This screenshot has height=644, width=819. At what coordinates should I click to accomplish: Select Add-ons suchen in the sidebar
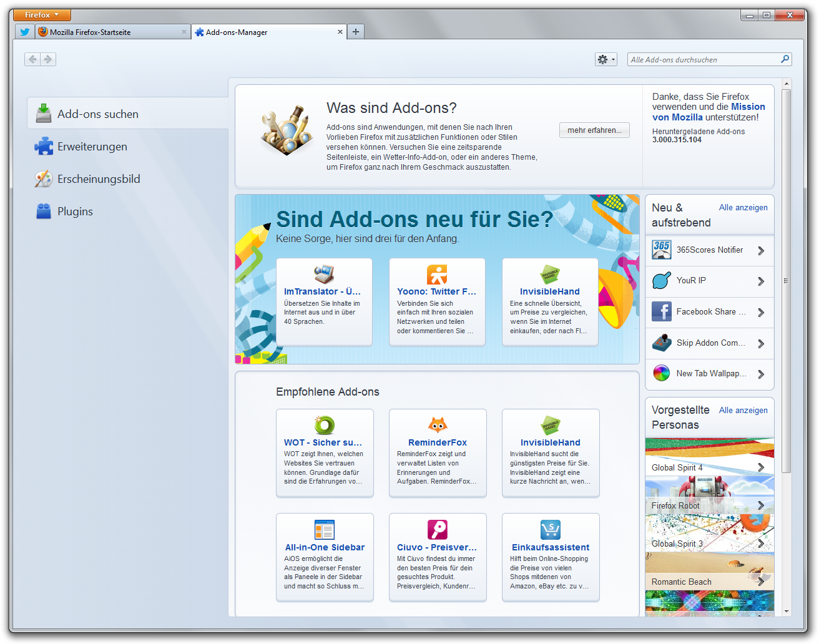(128, 114)
